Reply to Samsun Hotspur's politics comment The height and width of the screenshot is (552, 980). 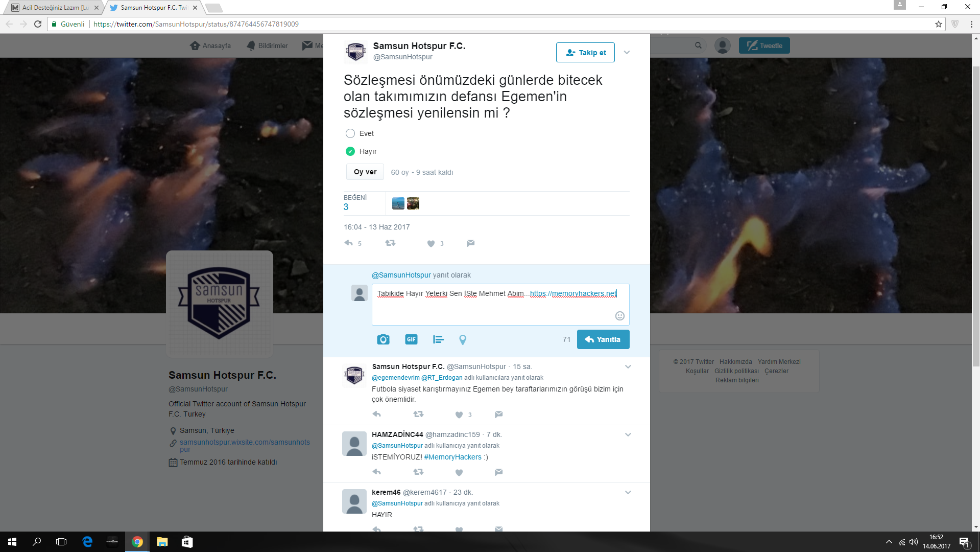[x=377, y=414]
